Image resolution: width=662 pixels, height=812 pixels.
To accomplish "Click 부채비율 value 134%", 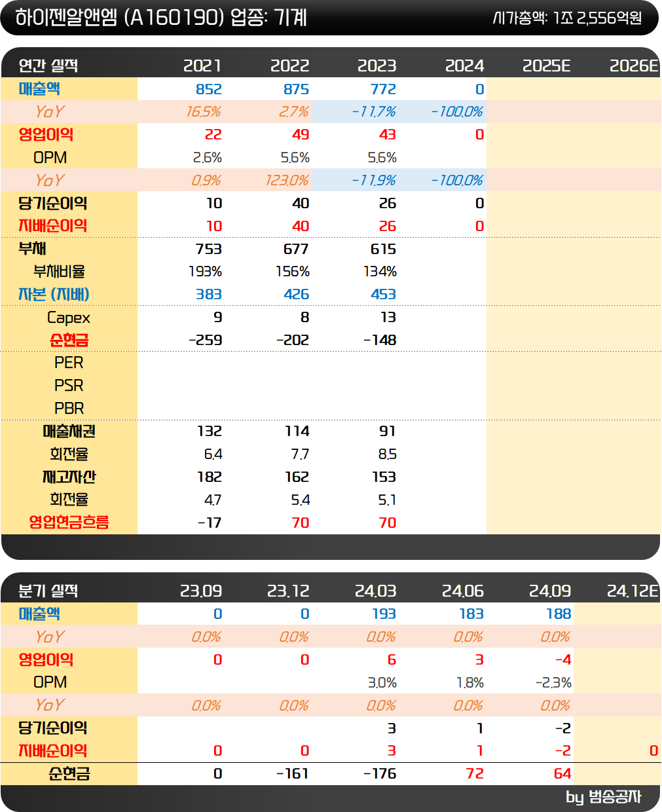I will (x=380, y=272).
